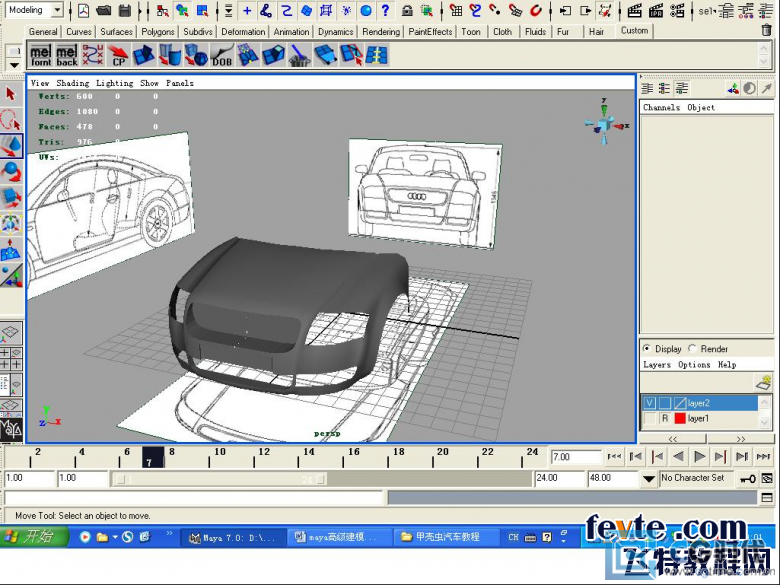Click the range slider left handle
The image size is (780, 585).
point(119,479)
